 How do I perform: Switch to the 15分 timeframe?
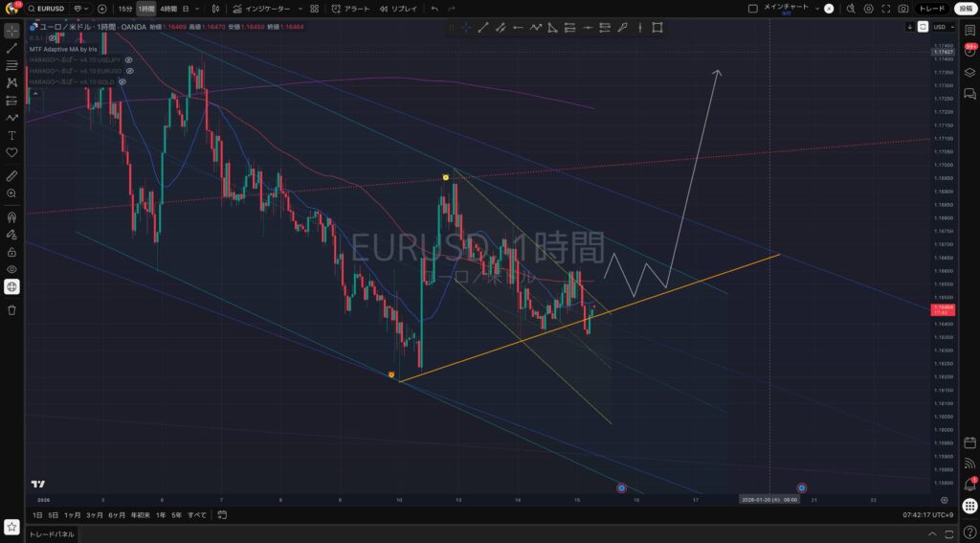[125, 9]
